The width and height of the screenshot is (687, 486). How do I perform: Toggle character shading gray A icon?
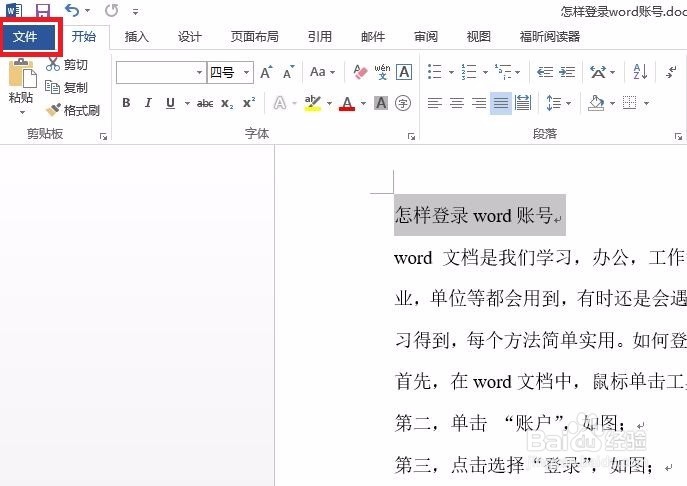tap(381, 103)
